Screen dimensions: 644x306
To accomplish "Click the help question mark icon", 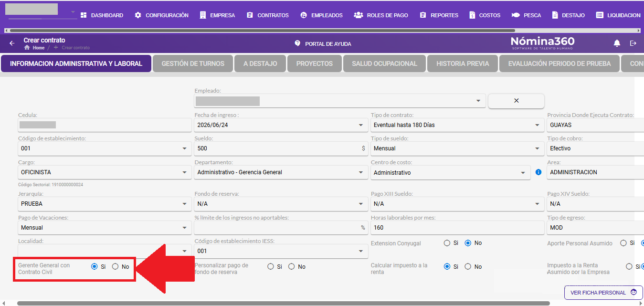I will click(x=297, y=43).
